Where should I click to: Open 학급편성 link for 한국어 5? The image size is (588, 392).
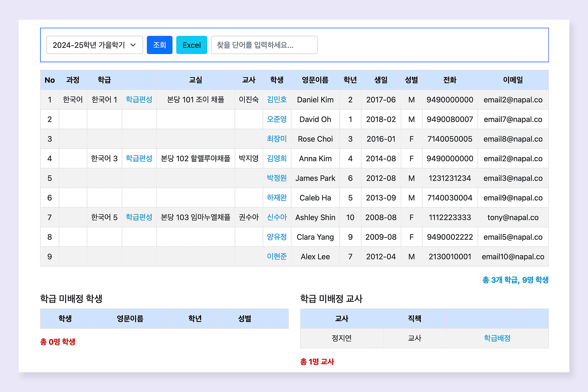139,217
